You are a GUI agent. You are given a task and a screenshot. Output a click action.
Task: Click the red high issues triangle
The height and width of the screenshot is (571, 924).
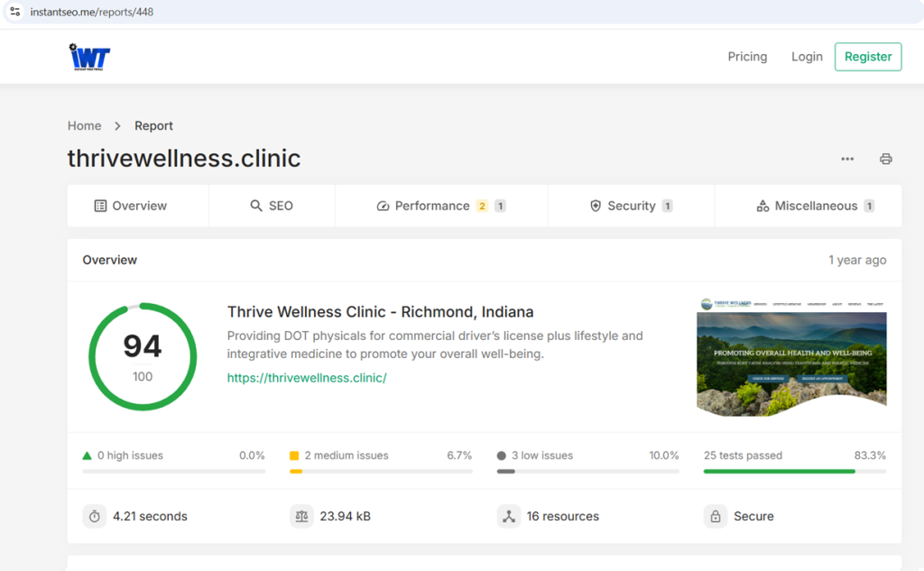point(87,456)
